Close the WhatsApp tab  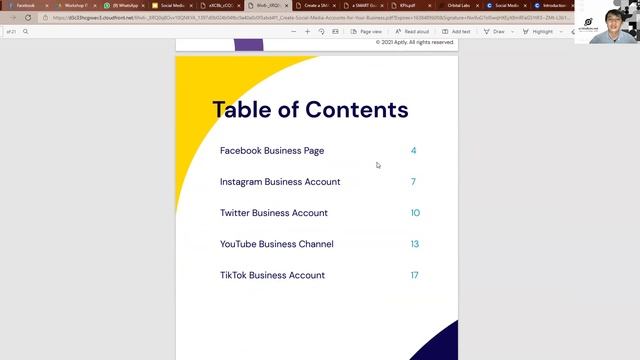point(143,6)
